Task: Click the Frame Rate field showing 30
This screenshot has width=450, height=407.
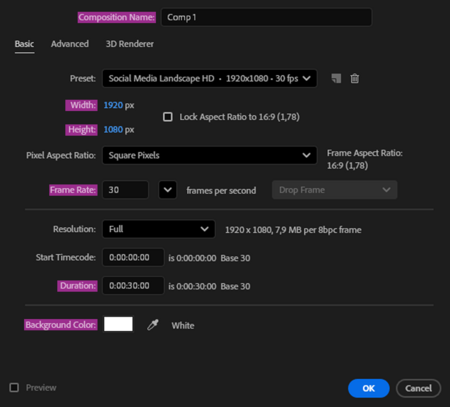Action: pyautogui.click(x=125, y=190)
